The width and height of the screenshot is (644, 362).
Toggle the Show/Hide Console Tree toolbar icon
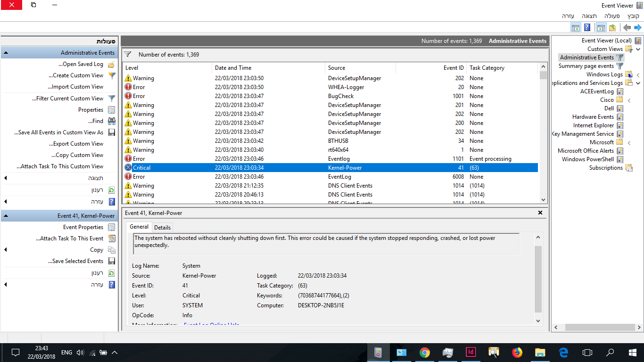(601, 28)
